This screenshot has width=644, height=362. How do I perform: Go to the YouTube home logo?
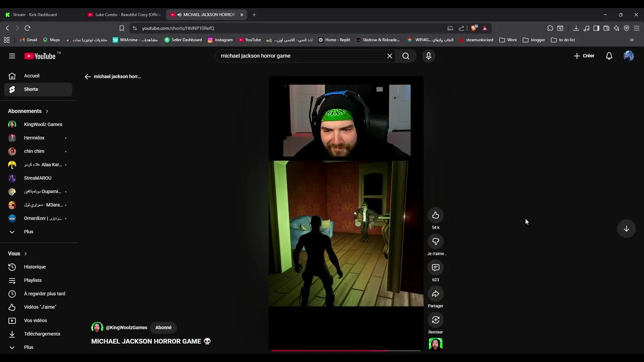[x=40, y=56]
